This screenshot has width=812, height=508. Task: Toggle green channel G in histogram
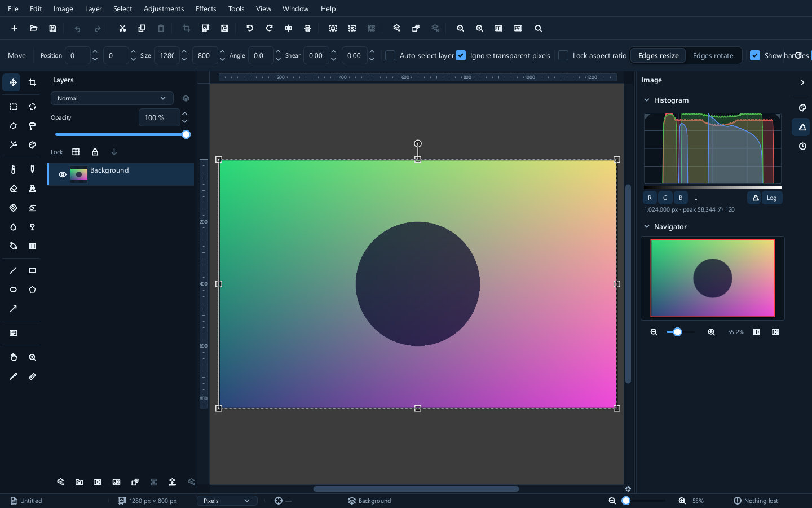tap(665, 198)
